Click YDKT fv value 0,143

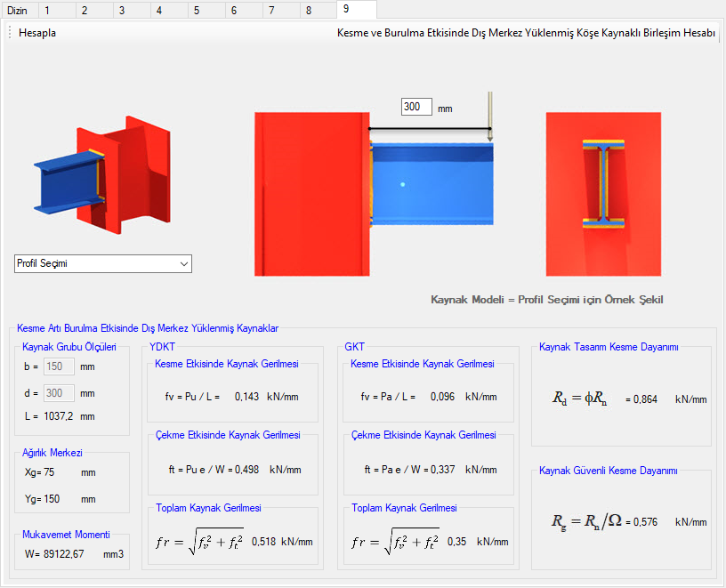pyautogui.click(x=246, y=397)
